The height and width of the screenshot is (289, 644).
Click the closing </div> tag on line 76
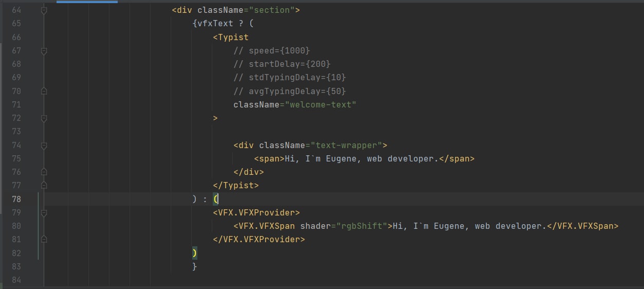[249, 172]
